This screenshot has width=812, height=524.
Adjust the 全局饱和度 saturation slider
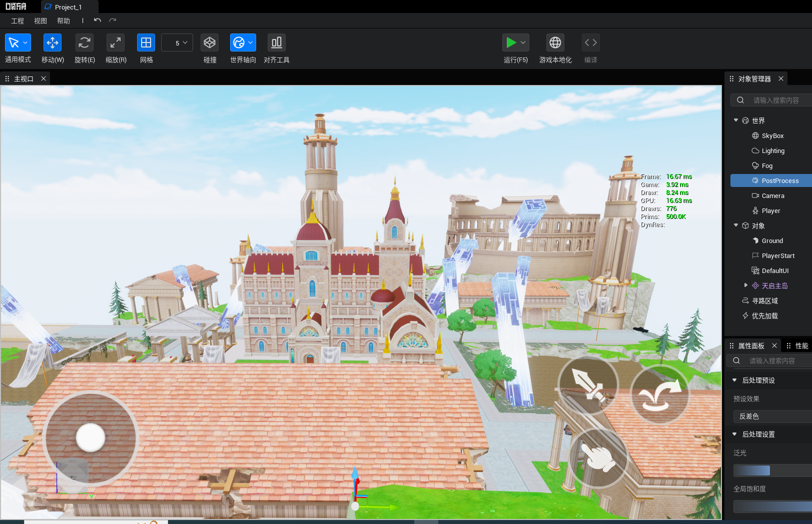point(772,506)
